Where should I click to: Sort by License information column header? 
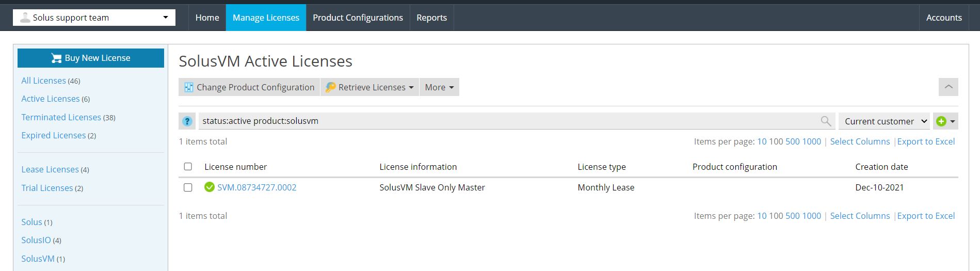coord(418,167)
